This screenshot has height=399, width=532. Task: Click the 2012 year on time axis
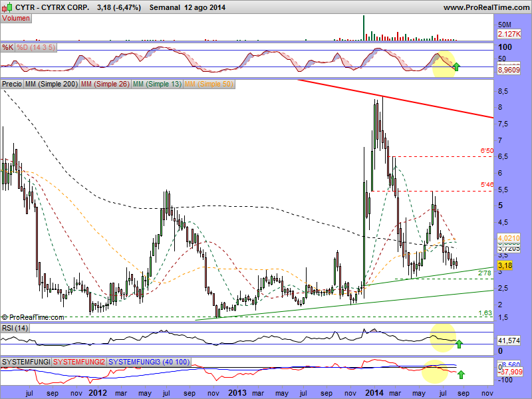(98, 393)
